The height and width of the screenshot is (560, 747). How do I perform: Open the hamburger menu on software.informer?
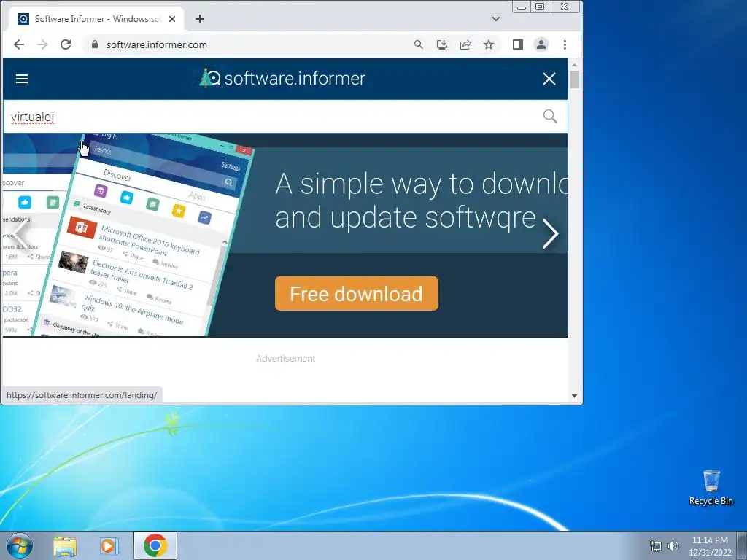click(x=22, y=79)
